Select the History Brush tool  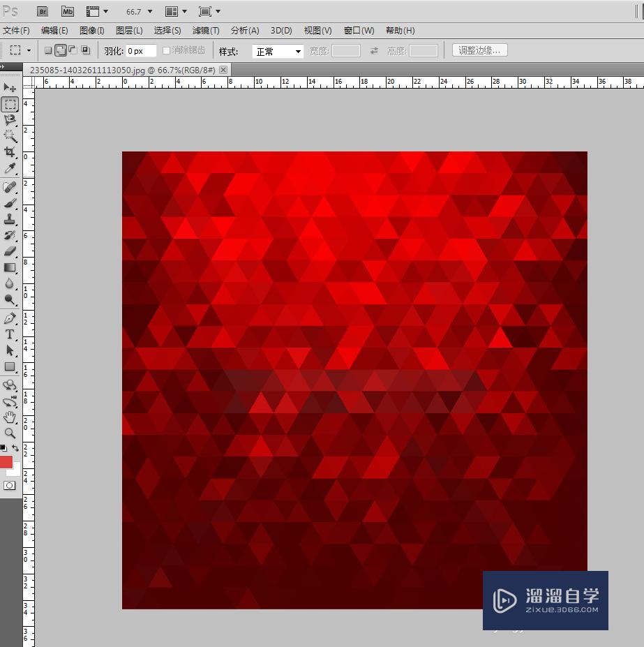tap(10, 235)
